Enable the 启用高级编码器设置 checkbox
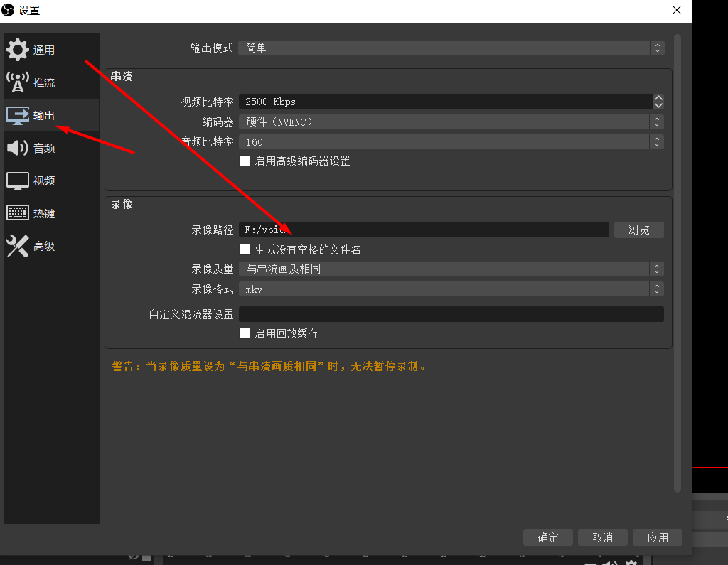The width and height of the screenshot is (728, 565). coord(245,161)
